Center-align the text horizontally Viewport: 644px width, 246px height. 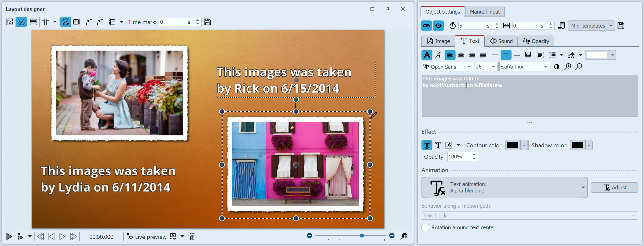tap(461, 55)
